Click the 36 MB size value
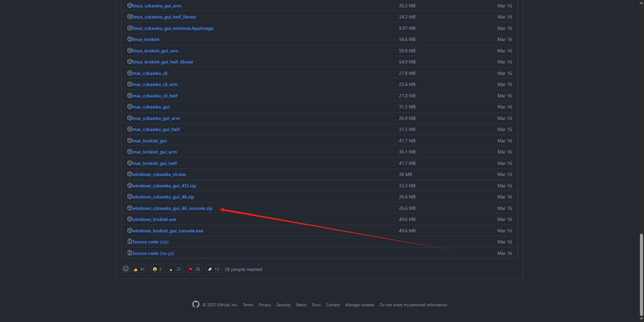This screenshot has height=322, width=644. 406,174
